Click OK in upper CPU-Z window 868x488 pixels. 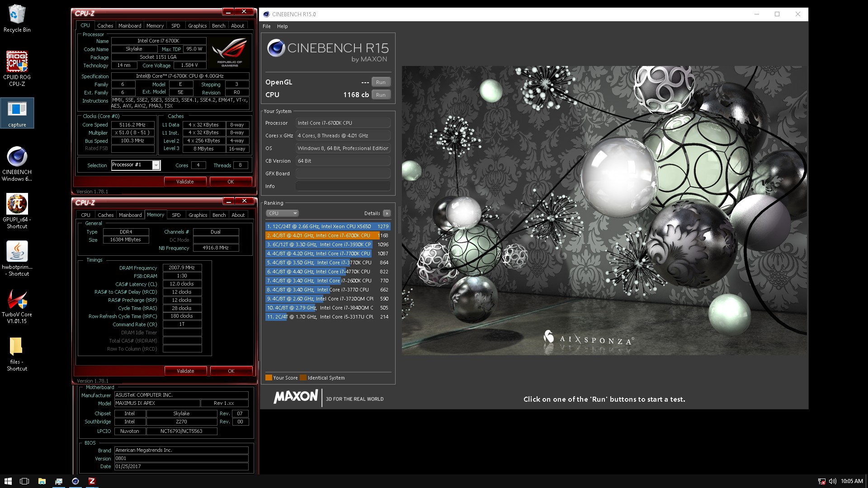coord(231,182)
